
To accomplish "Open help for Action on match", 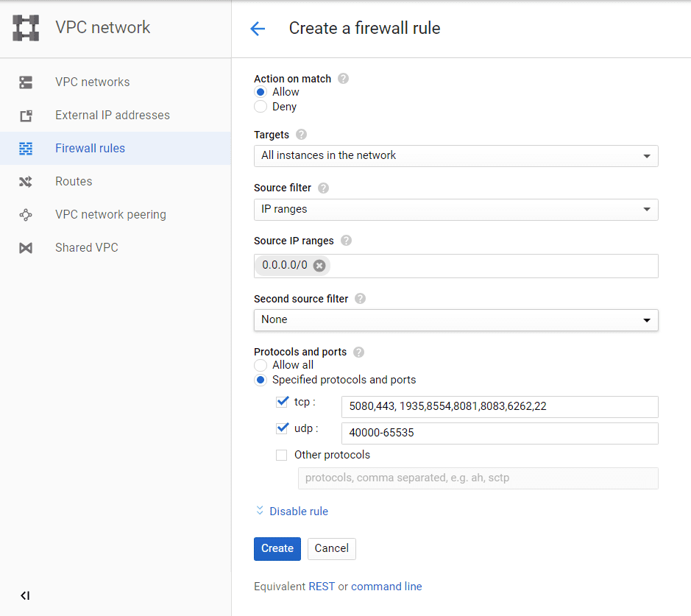I will [x=343, y=79].
